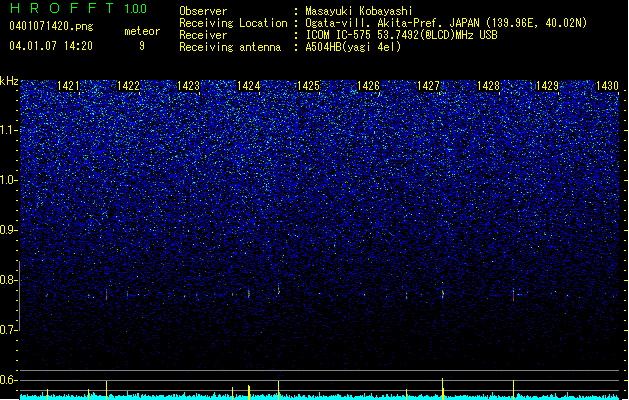Click the HROFFT 1.0.0 title text
This screenshot has width=629, height=400.
click(x=78, y=8)
